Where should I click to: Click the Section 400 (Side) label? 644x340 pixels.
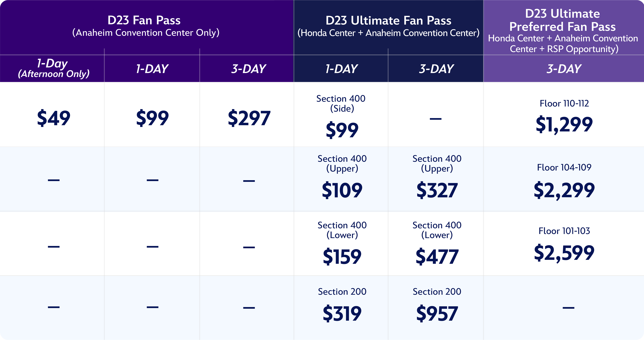341,103
